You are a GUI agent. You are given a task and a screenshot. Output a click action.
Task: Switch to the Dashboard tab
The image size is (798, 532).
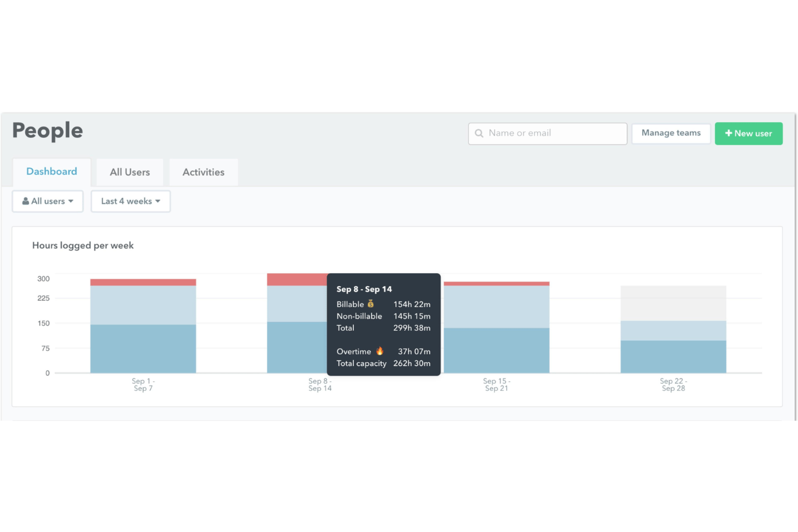[52, 171]
